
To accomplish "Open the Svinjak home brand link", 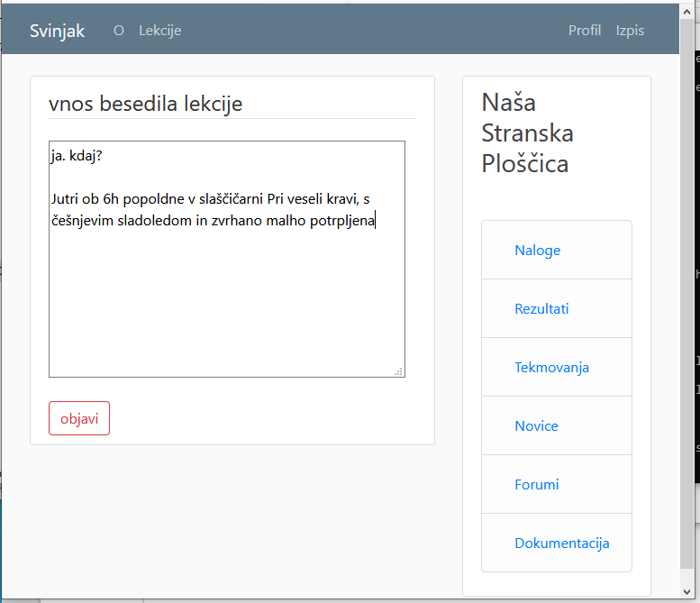I will (x=57, y=31).
